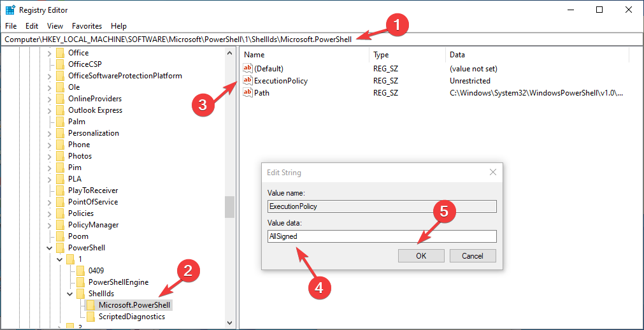Click the Microsoft.PowerShell folder icon

click(90, 305)
